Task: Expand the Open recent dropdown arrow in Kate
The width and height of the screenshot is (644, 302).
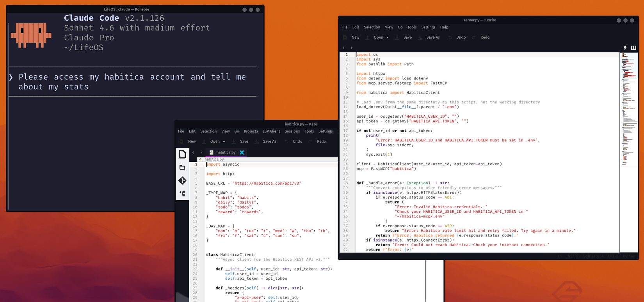Action: coord(224,141)
